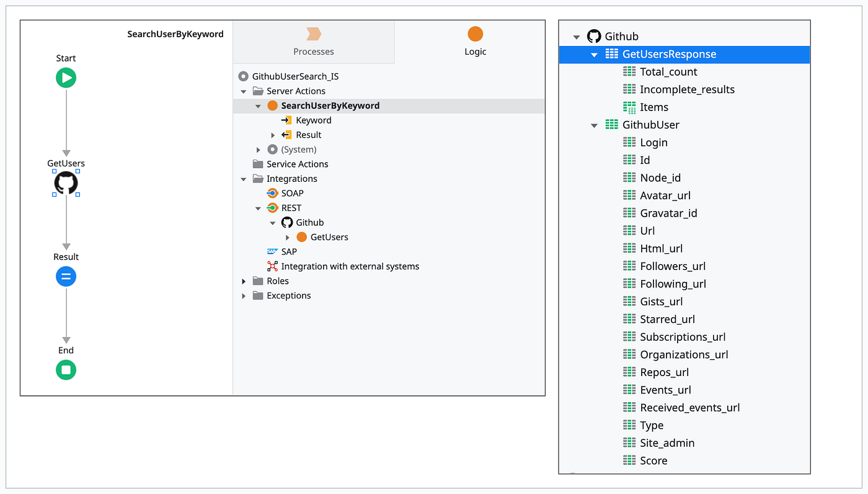Collapse the Github tree in right panel

click(577, 37)
